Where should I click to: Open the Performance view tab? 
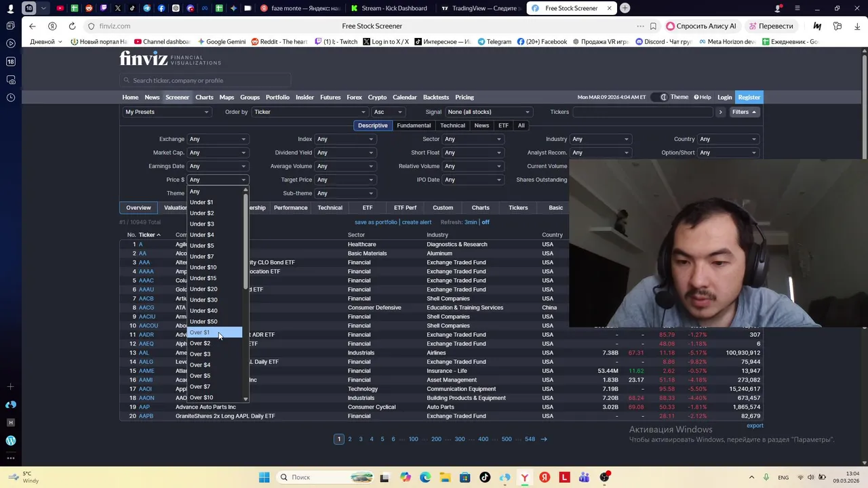point(290,207)
